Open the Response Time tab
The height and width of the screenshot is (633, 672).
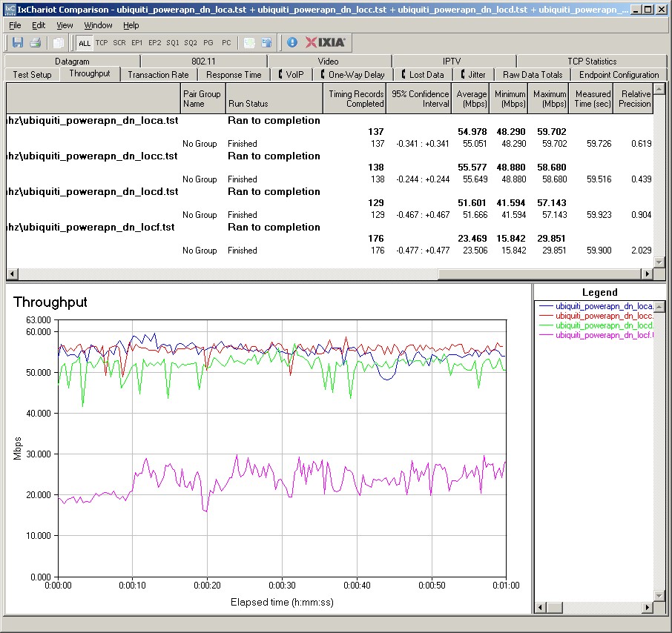pos(234,75)
